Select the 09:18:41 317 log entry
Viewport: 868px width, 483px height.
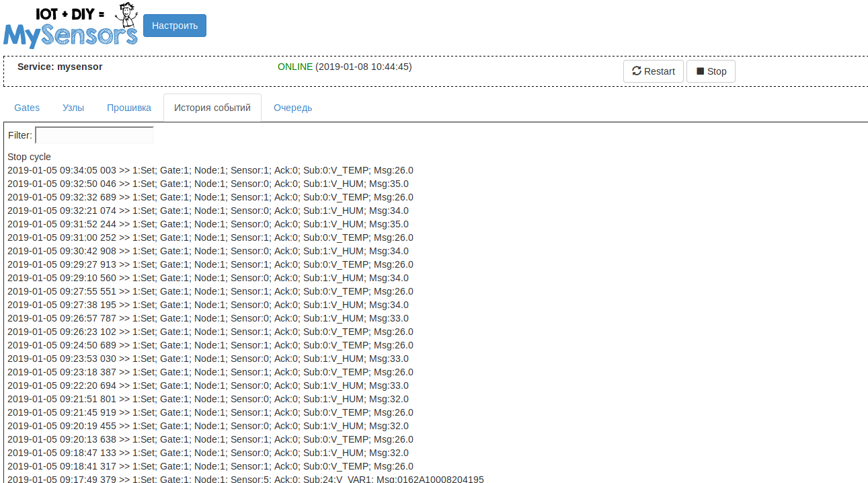coord(210,466)
